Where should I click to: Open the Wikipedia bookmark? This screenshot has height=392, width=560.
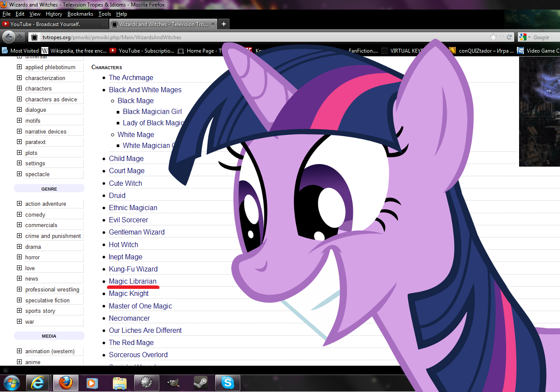[x=74, y=50]
